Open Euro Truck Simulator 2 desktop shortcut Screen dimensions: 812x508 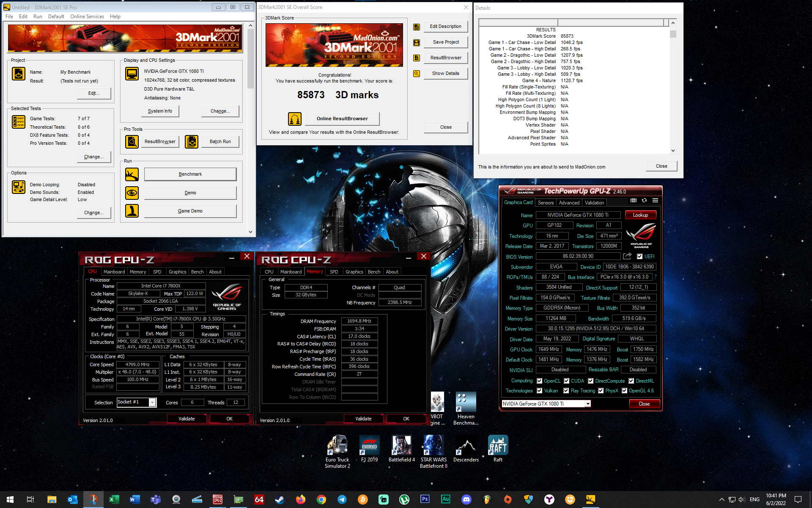click(x=337, y=451)
